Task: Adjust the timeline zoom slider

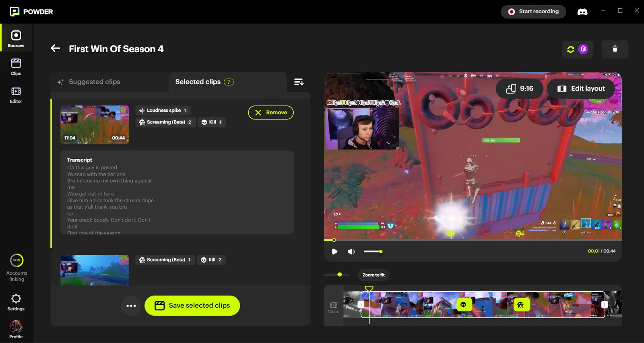Action: point(340,275)
